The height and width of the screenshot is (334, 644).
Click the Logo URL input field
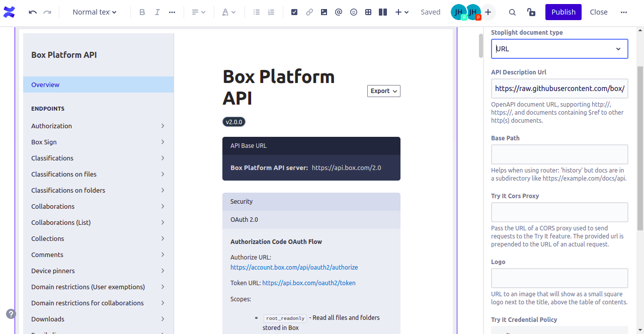[x=559, y=278]
